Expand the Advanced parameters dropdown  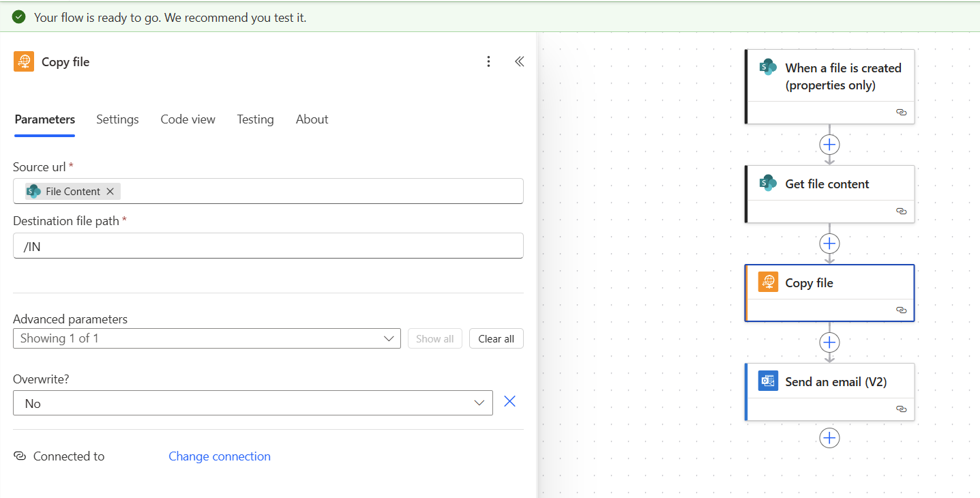tap(207, 338)
